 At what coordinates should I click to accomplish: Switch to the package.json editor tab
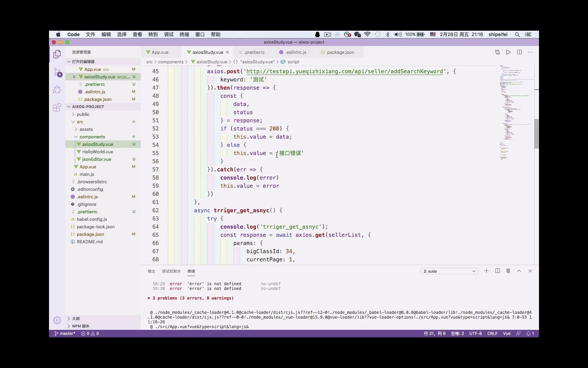(340, 52)
